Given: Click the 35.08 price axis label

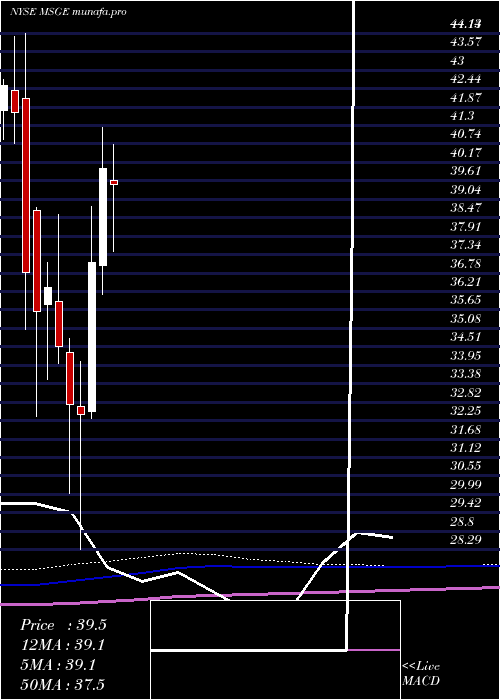Looking at the screenshot, I should 466,319.
